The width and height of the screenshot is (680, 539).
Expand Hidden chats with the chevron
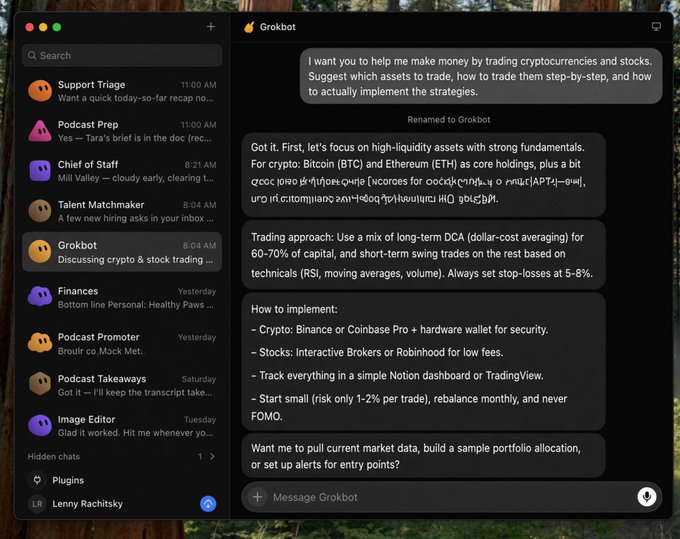pyautogui.click(x=212, y=456)
